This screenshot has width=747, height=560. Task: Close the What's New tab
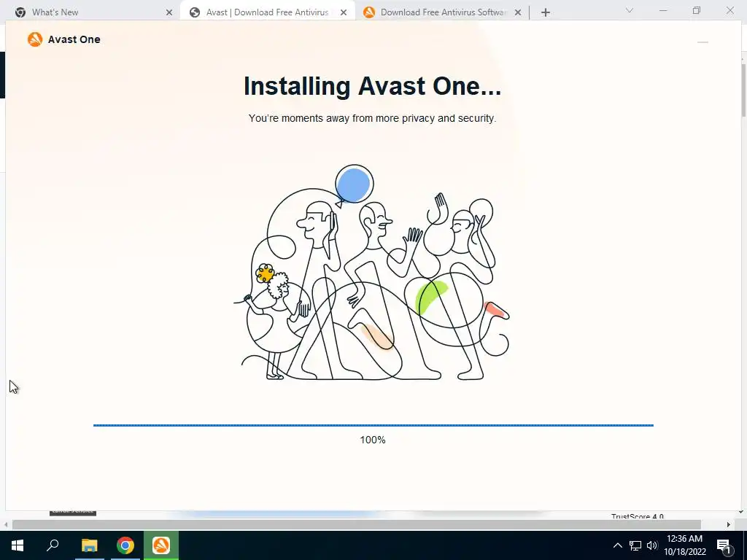[169, 12]
